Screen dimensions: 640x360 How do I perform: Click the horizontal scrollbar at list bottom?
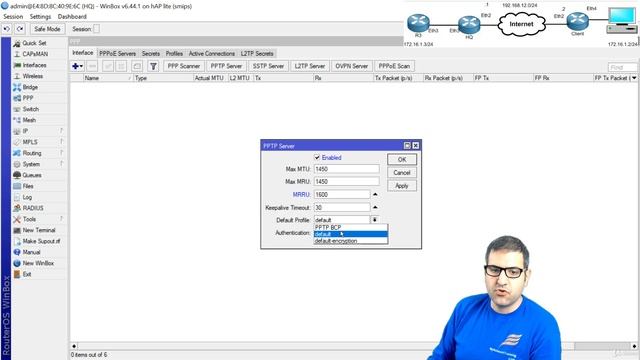[x=354, y=346]
